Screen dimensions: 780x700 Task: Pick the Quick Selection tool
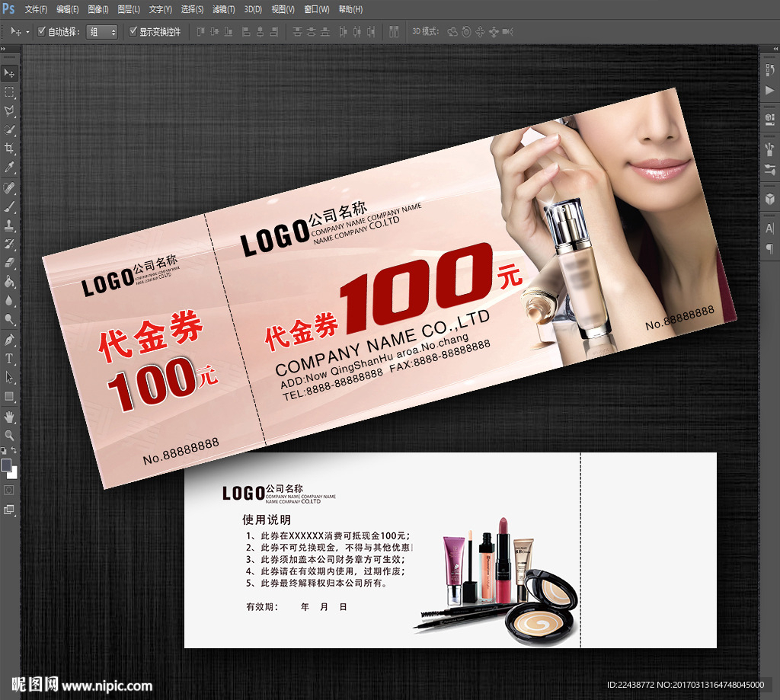(9, 129)
